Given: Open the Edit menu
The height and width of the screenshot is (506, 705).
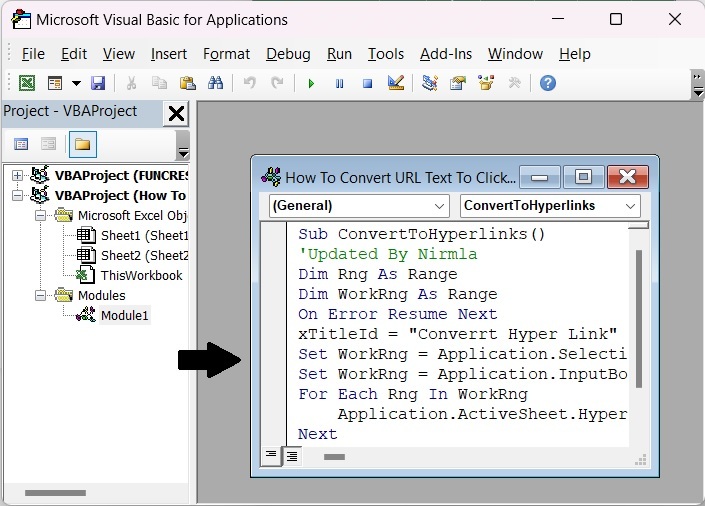Looking at the screenshot, I should [74, 54].
